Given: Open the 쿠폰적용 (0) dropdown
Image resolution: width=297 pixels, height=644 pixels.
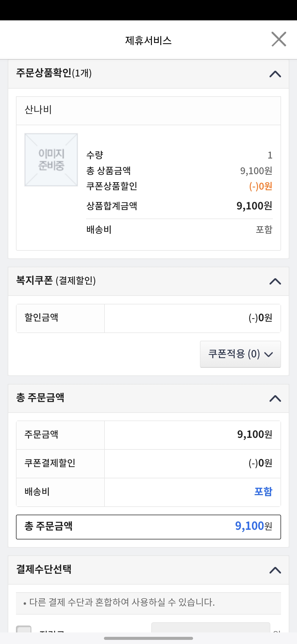Looking at the screenshot, I should click(240, 354).
